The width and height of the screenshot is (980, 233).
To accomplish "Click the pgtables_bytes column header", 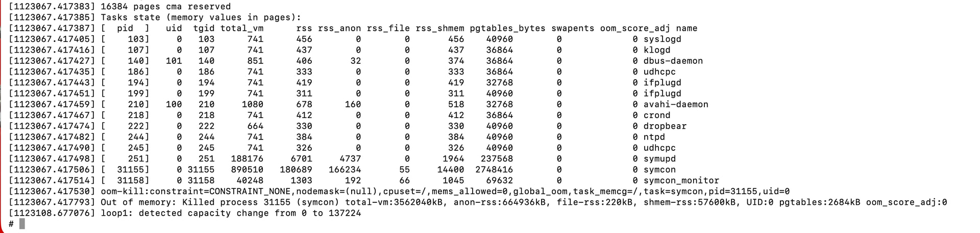I will point(507,29).
